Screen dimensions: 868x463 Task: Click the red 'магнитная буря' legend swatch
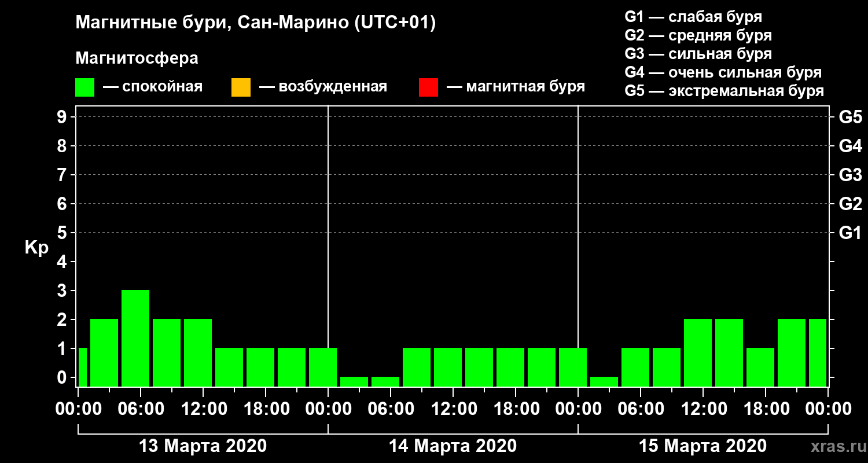(428, 87)
